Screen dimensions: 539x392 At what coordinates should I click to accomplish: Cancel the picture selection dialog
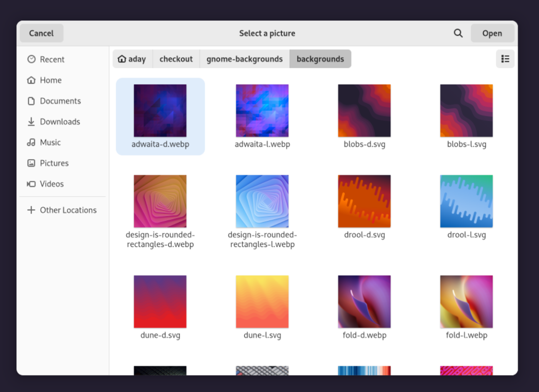point(41,33)
